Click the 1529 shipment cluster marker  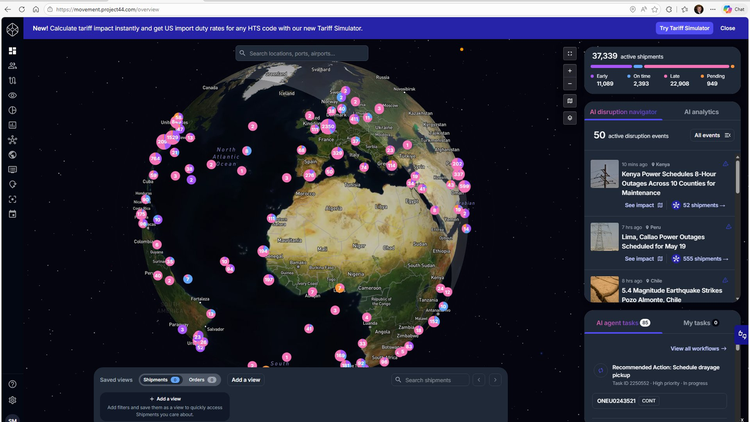(x=172, y=137)
